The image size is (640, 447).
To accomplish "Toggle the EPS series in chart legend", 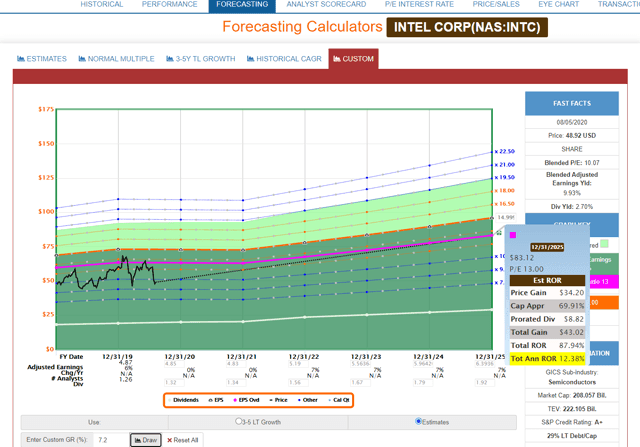I will click(x=208, y=401).
